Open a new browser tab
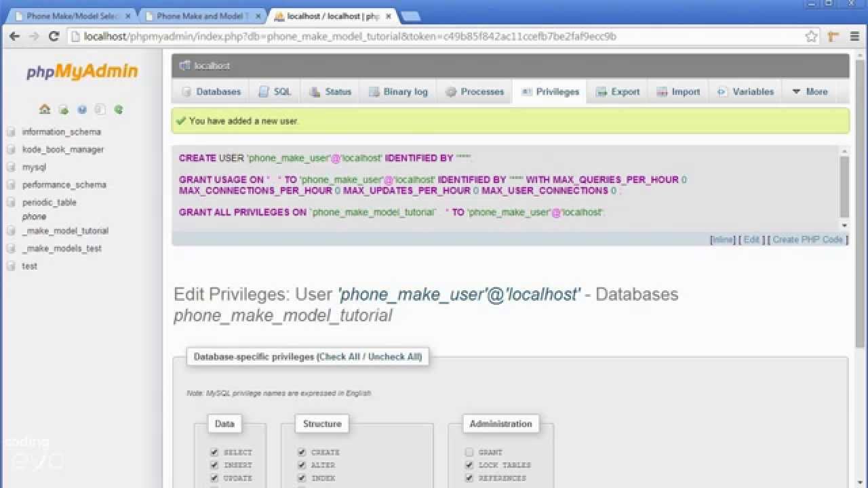 410,16
